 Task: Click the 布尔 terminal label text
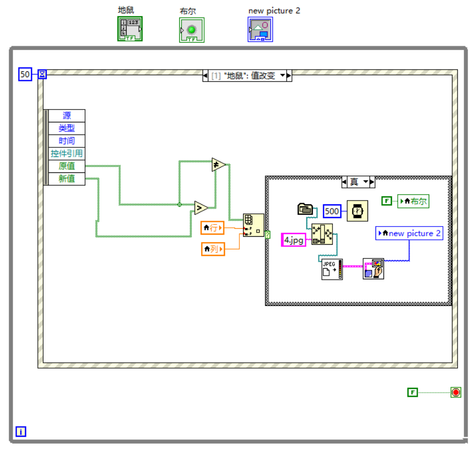[x=188, y=11]
